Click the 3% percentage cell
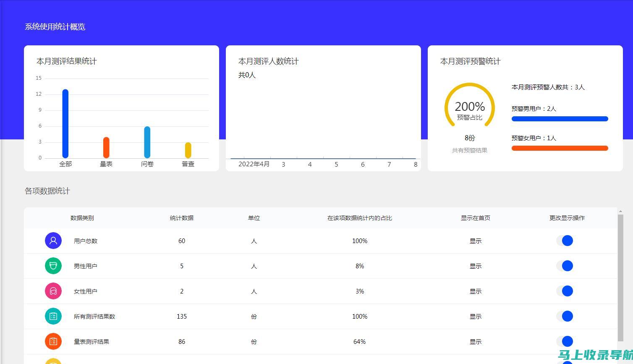The height and width of the screenshot is (364, 633). (x=360, y=291)
